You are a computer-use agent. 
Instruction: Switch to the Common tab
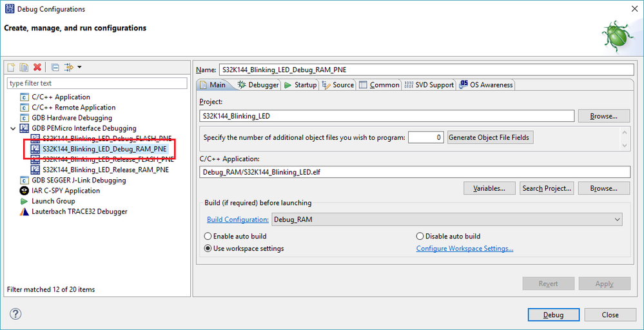point(379,84)
